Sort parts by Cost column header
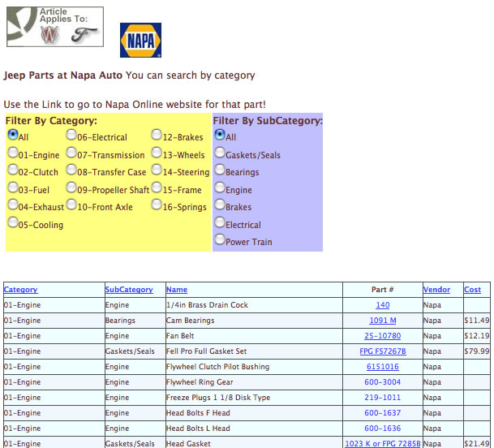Viewport: 494px width, 448px height. pos(472,290)
